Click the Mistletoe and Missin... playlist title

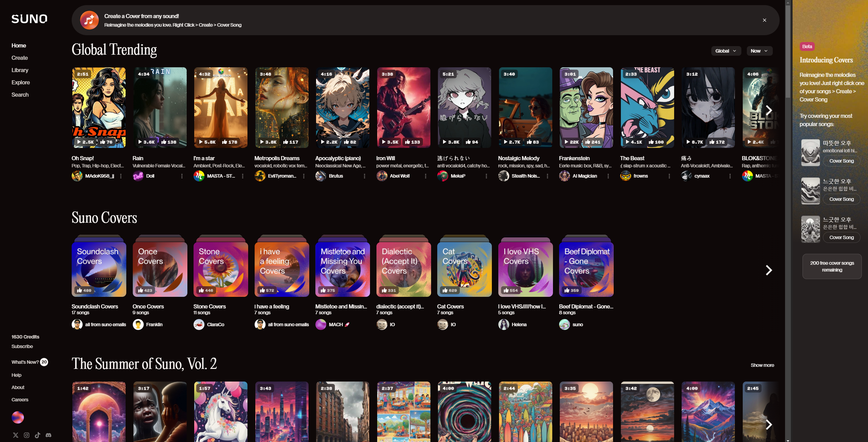pos(341,306)
